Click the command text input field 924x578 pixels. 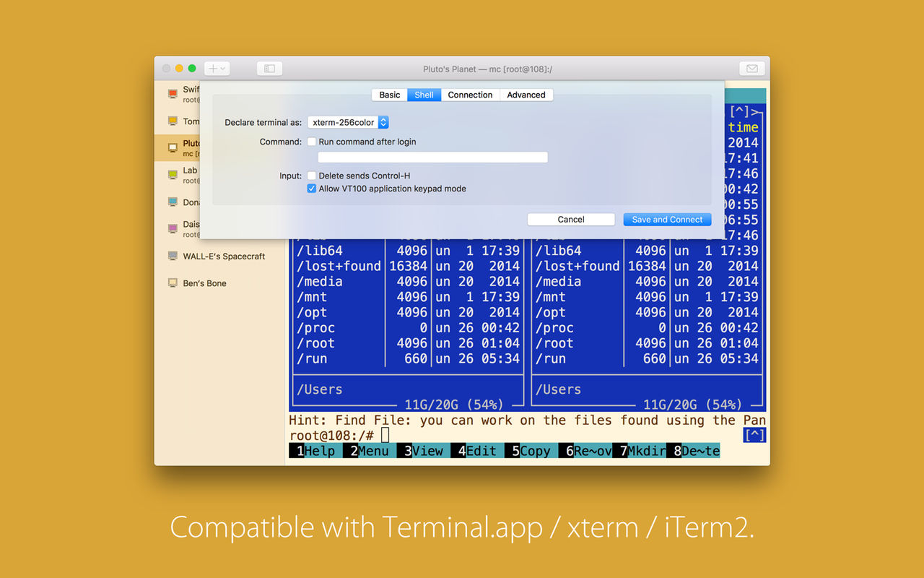point(433,158)
